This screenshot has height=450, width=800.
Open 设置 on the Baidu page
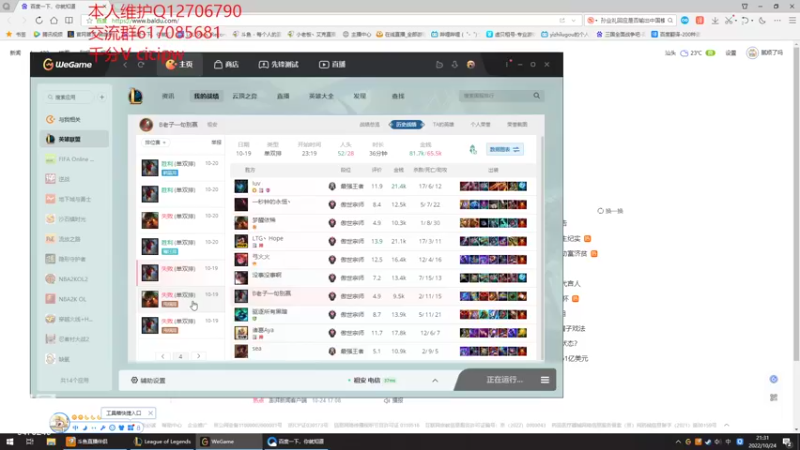click(731, 53)
